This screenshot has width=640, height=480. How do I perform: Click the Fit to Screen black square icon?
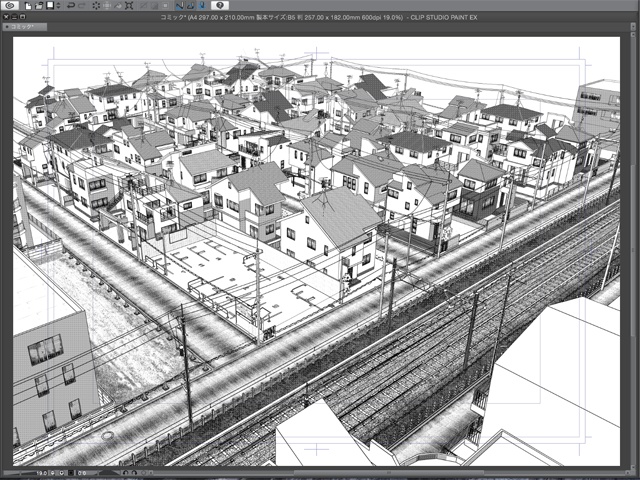pyautogui.click(x=71, y=473)
